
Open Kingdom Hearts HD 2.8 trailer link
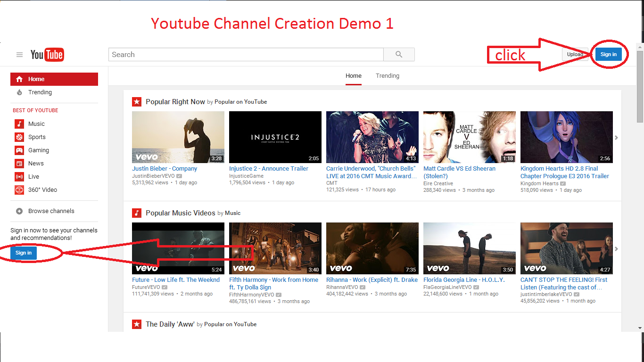pyautogui.click(x=565, y=173)
